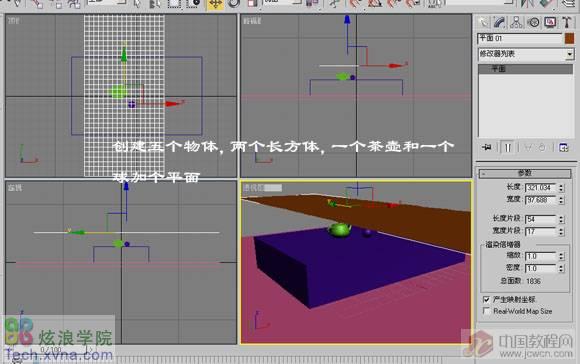This screenshot has height=364, width=580.
Task: Click the left viewport label
Action: click(x=15, y=188)
